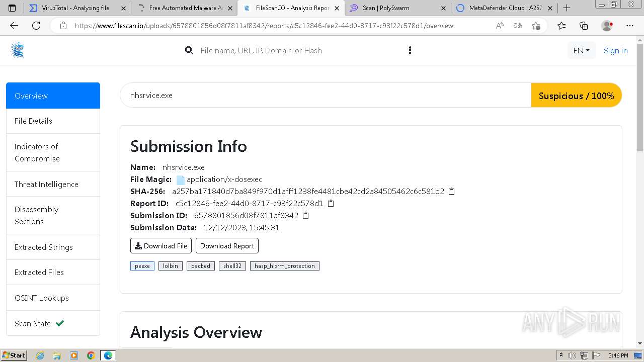Open Extracted Files section
The image size is (644, 362).
click(53, 272)
